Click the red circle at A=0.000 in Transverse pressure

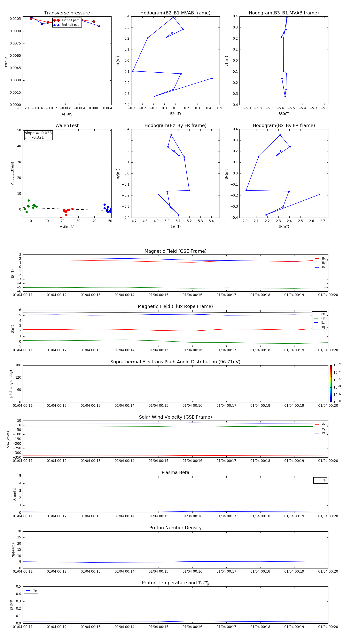(x=94, y=21)
